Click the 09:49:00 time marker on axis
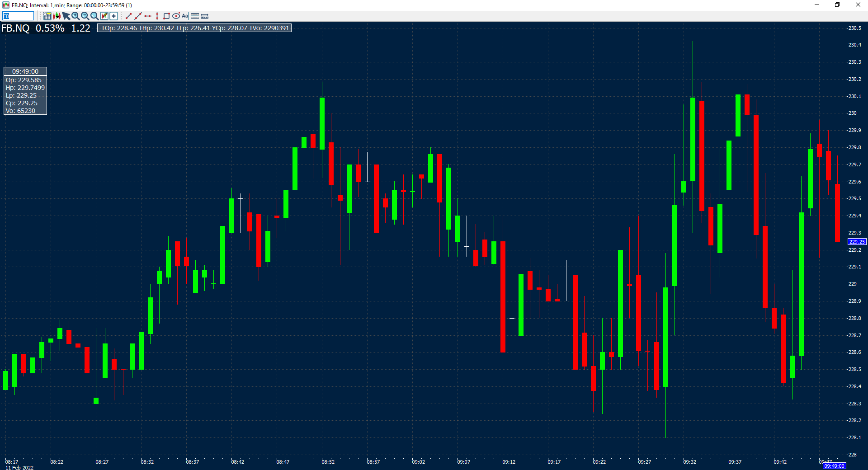This screenshot has height=470, width=868. point(834,466)
